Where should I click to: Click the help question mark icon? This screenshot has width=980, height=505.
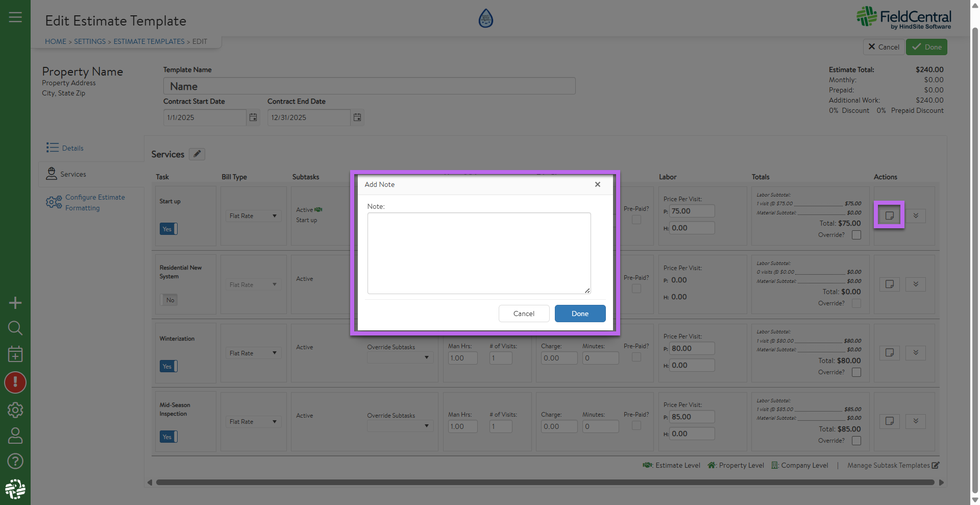[x=15, y=461]
